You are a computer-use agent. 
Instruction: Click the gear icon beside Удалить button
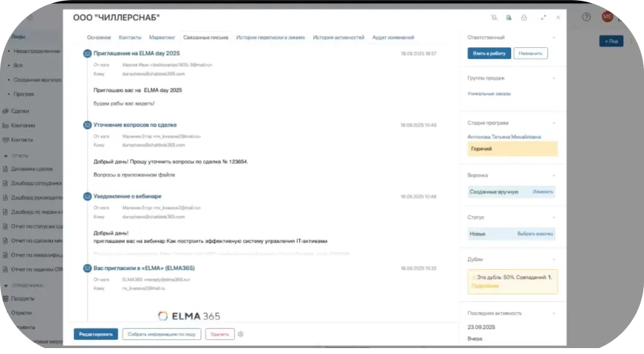pos(241,334)
